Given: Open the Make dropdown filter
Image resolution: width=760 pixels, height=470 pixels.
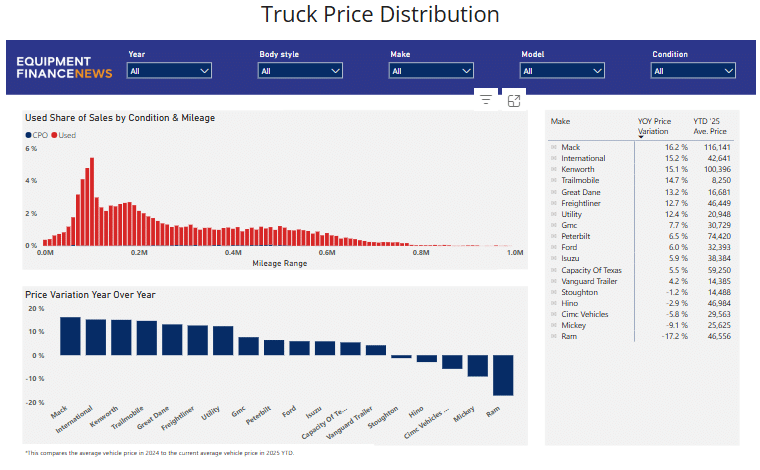Looking at the screenshot, I should tap(431, 71).
